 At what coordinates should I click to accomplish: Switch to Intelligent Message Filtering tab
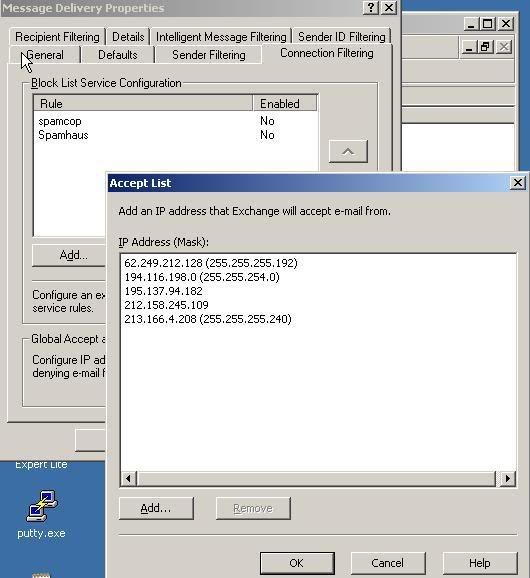(221, 37)
